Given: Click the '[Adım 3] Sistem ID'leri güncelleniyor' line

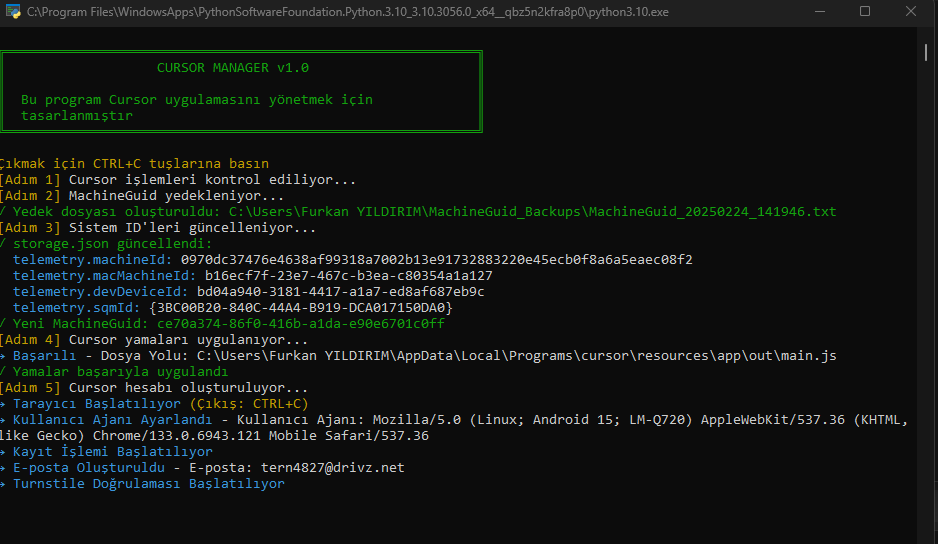Looking at the screenshot, I should pos(158,227).
